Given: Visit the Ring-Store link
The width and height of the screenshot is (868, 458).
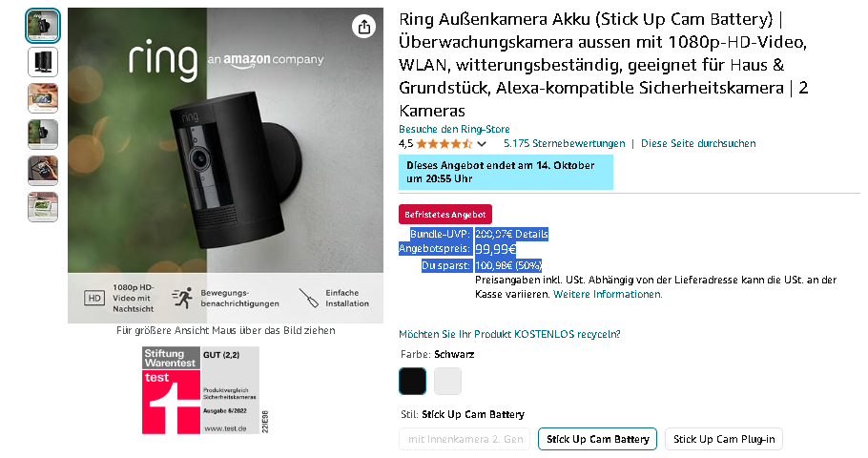Looking at the screenshot, I should (x=454, y=129).
